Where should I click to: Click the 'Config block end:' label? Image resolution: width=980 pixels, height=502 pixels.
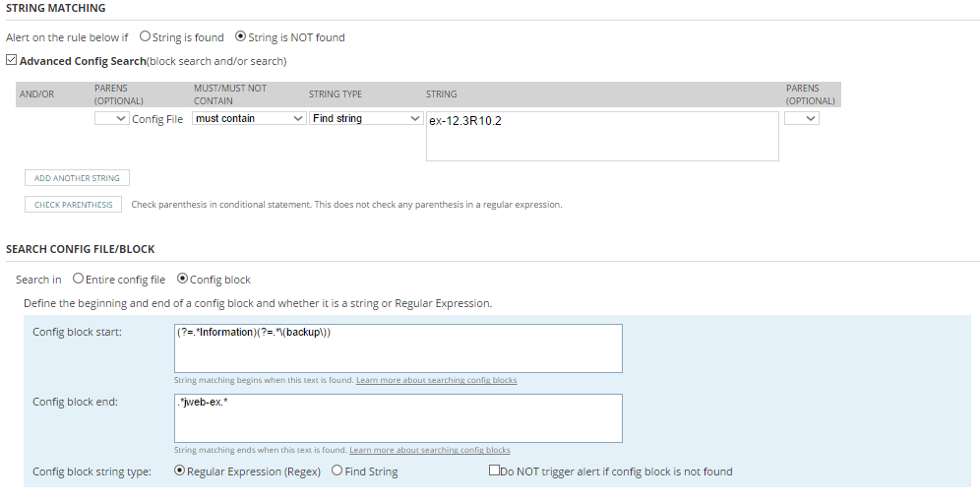pos(75,402)
